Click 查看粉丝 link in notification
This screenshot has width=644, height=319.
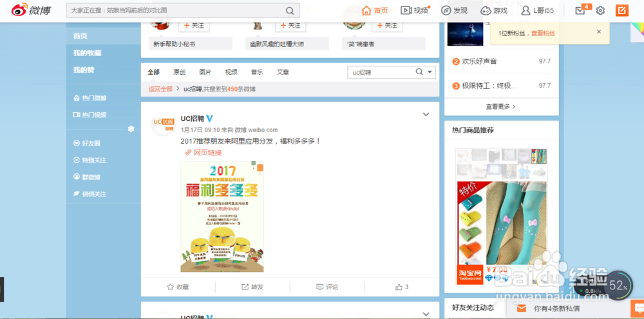543,33
